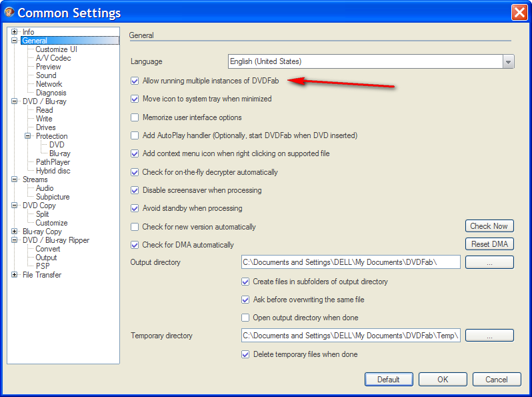Select Audio under Streams
This screenshot has height=397, width=532.
[x=45, y=188]
